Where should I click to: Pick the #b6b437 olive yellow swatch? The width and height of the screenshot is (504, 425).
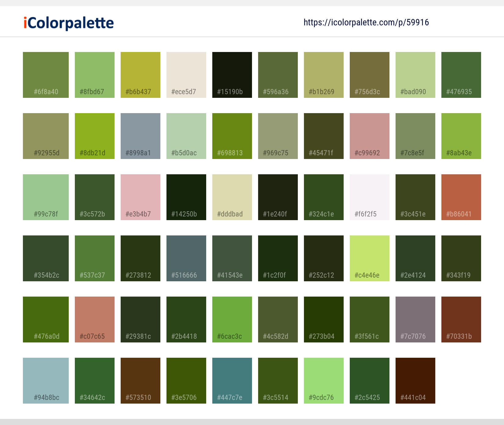[x=141, y=75]
